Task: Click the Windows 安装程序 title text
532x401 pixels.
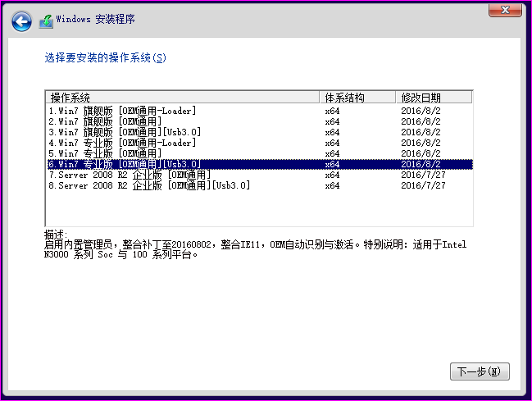Action: click(x=95, y=19)
